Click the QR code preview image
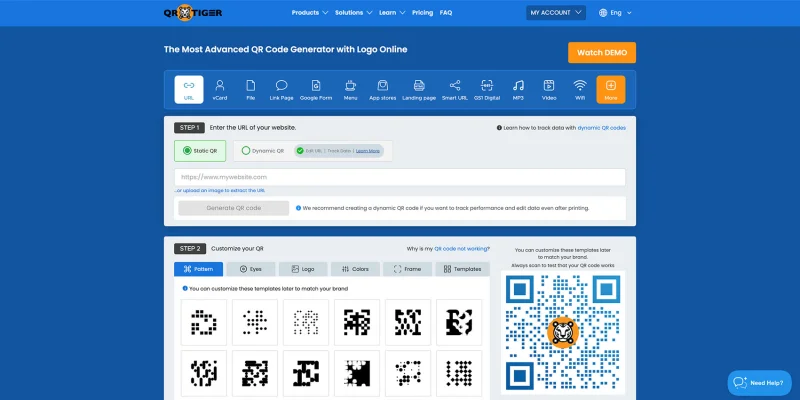Viewport: 800px width, 400px height. [x=563, y=333]
